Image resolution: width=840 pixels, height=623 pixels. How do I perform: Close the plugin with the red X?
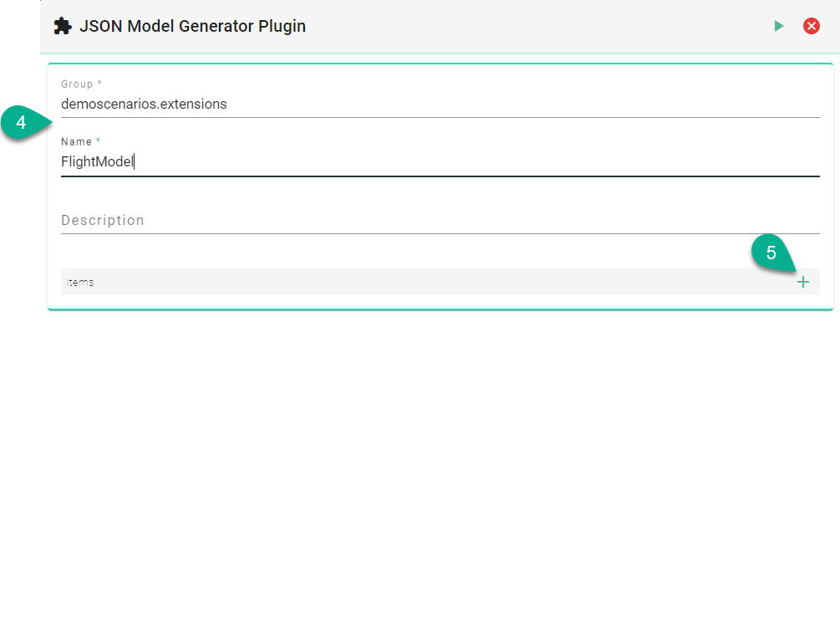[811, 26]
